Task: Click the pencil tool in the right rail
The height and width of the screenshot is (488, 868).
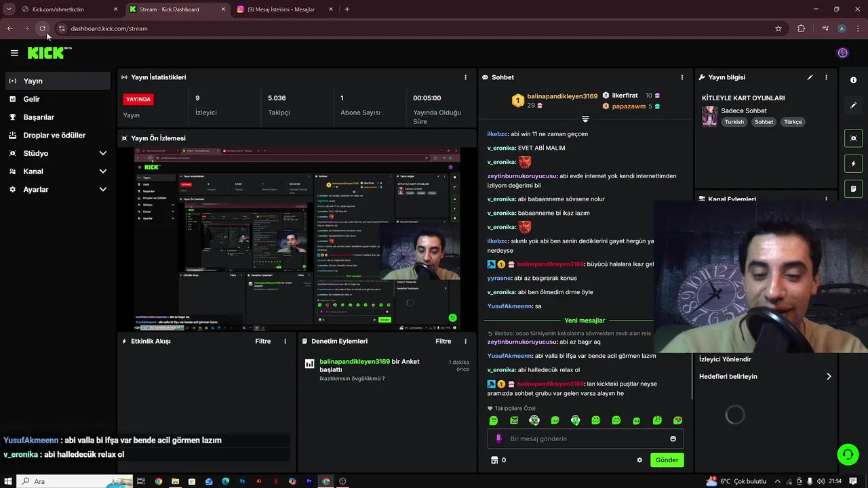Action: pyautogui.click(x=853, y=106)
